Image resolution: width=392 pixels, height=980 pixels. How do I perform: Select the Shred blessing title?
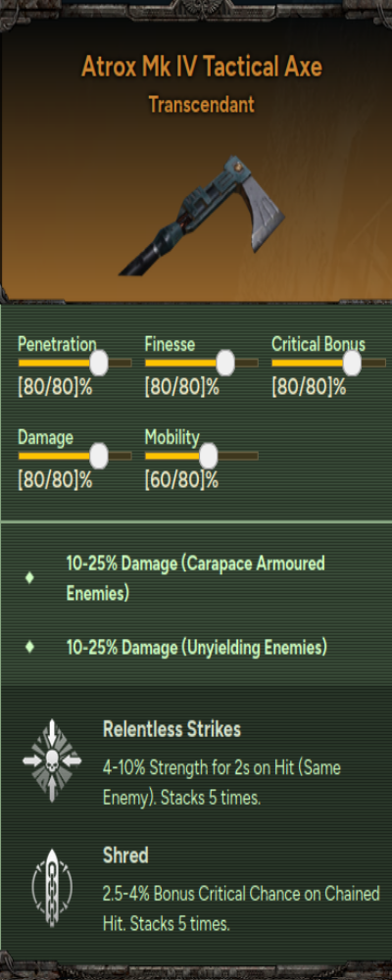125,855
